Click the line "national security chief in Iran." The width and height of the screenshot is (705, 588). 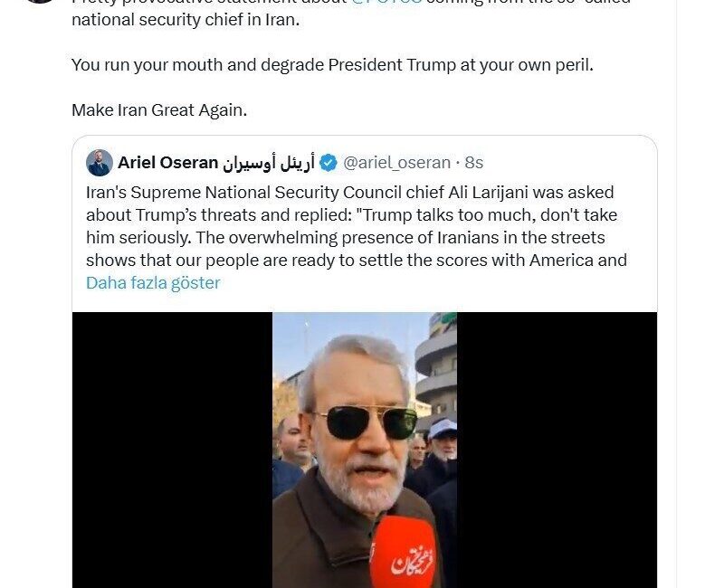coord(186,20)
